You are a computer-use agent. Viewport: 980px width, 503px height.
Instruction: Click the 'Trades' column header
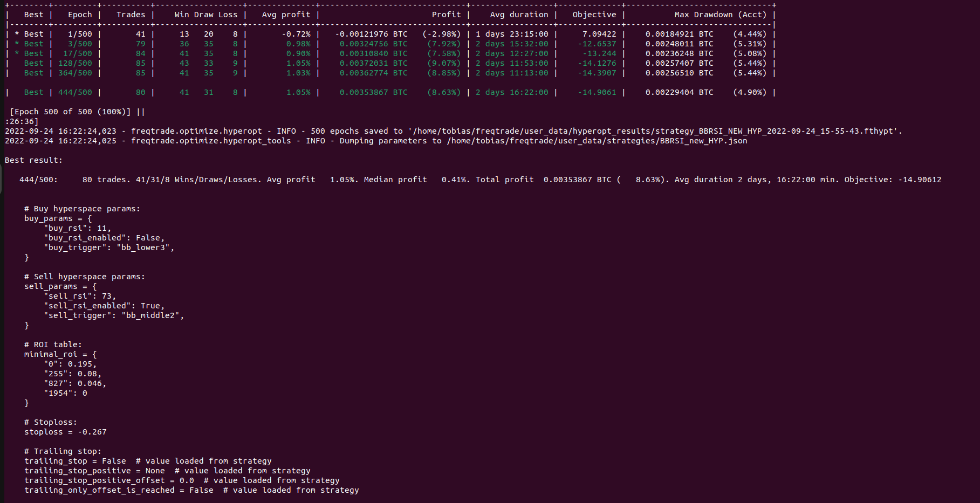click(x=131, y=15)
